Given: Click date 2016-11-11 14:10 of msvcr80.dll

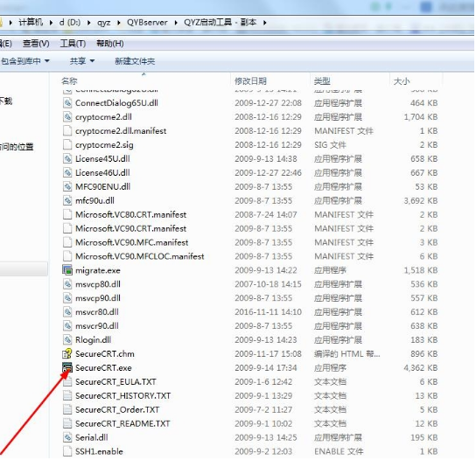Looking at the screenshot, I should (x=268, y=312).
